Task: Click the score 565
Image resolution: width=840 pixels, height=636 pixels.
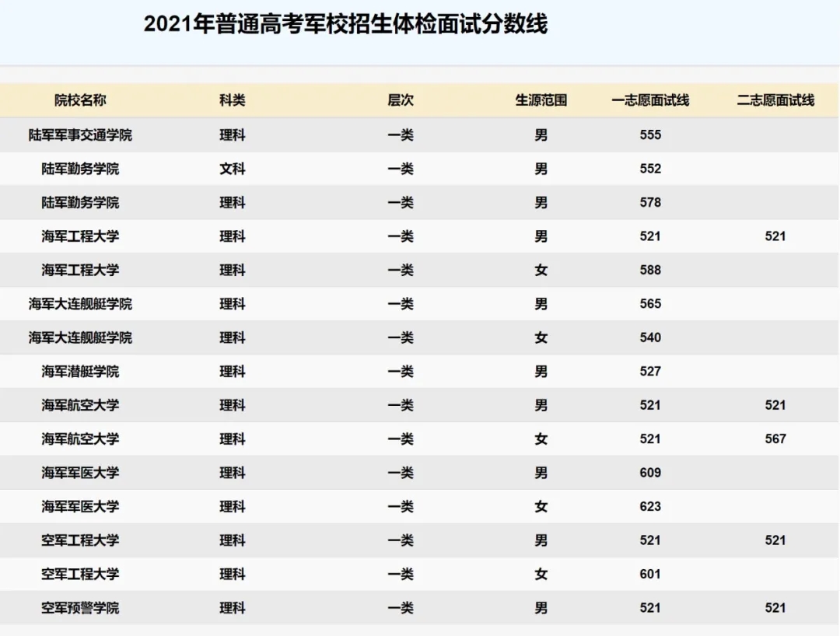Action: pos(650,303)
